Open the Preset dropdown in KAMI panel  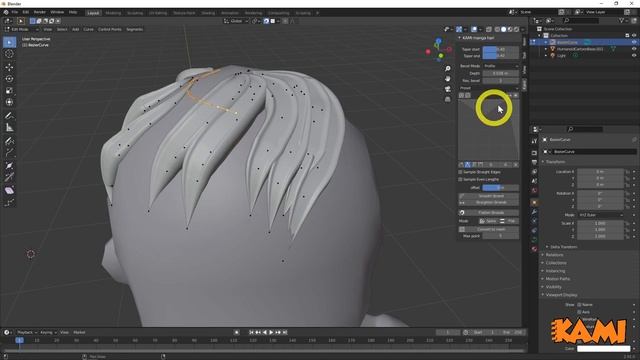coord(488,88)
